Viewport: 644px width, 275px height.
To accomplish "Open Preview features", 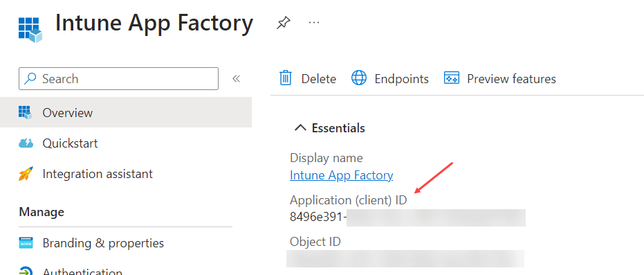I will point(500,78).
